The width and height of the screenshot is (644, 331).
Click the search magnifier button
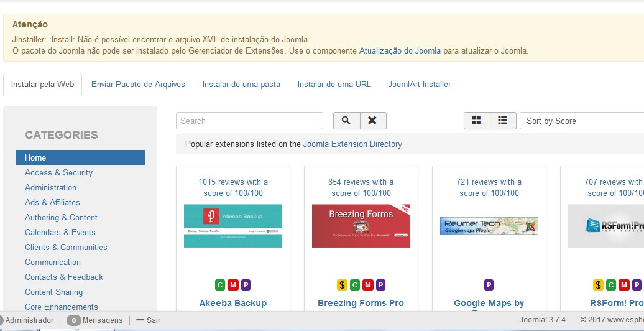346,121
